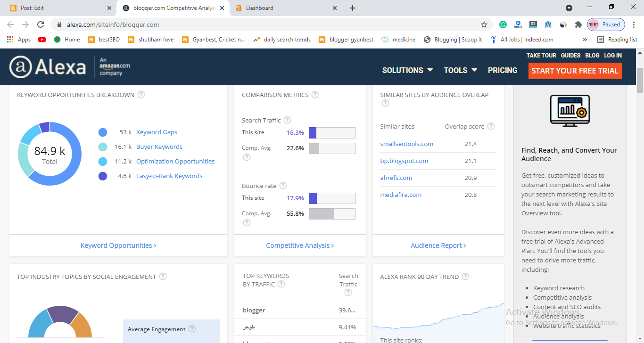Screen dimensions: 644x343
Task: Open the Keyword Gaps link
Action: (x=157, y=132)
